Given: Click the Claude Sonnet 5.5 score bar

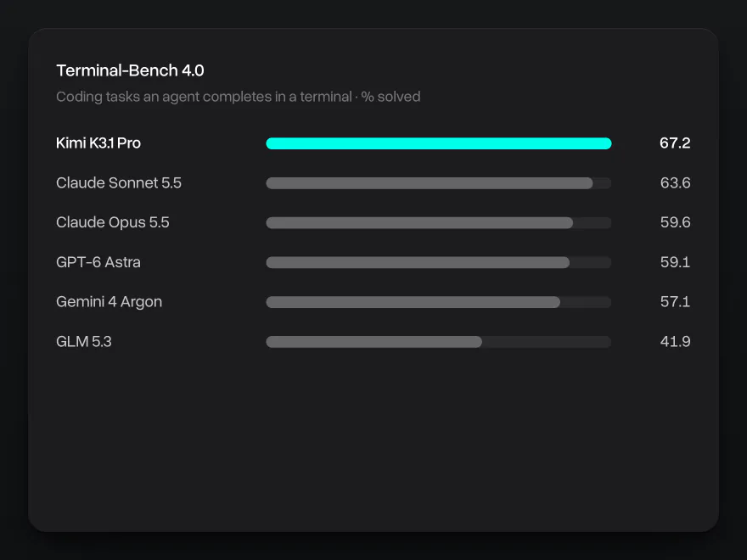Looking at the screenshot, I should [x=430, y=183].
